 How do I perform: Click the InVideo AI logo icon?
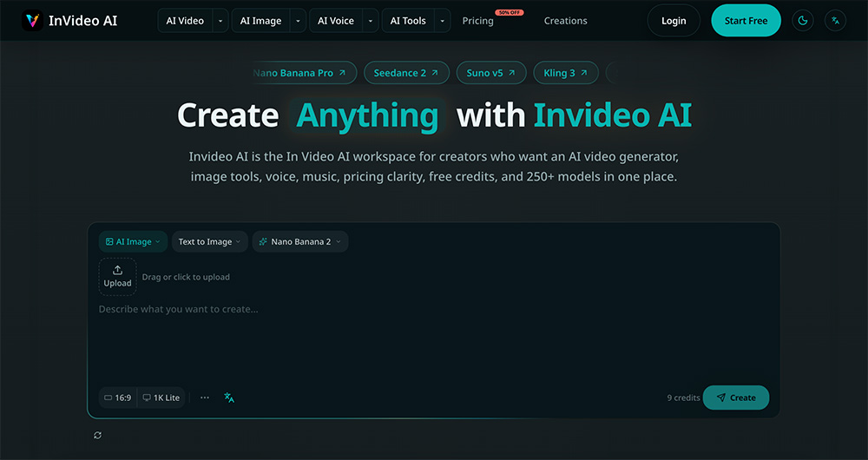tap(32, 21)
